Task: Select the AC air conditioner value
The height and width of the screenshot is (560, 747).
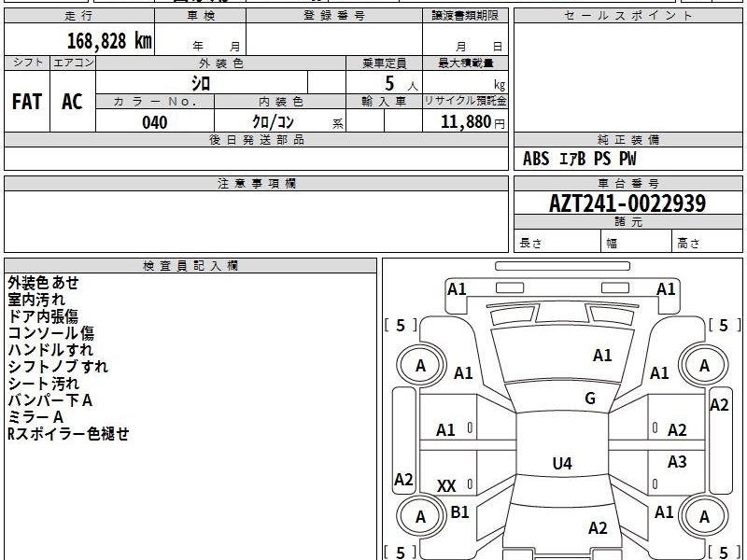Action: 73,102
